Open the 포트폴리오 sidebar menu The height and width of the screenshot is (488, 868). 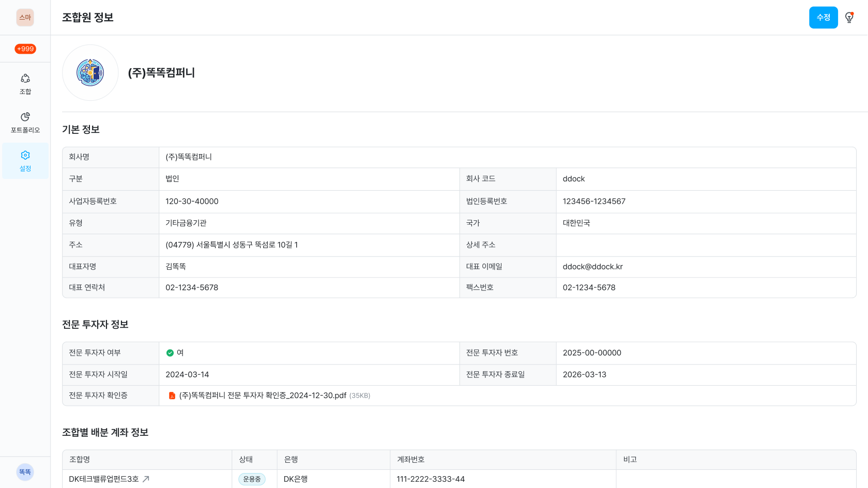[x=25, y=123]
